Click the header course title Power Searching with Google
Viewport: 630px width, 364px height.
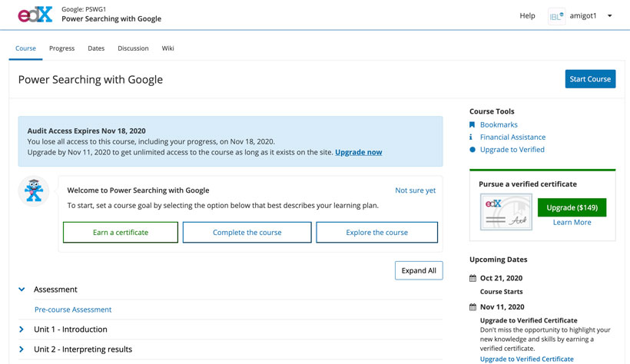(x=111, y=19)
